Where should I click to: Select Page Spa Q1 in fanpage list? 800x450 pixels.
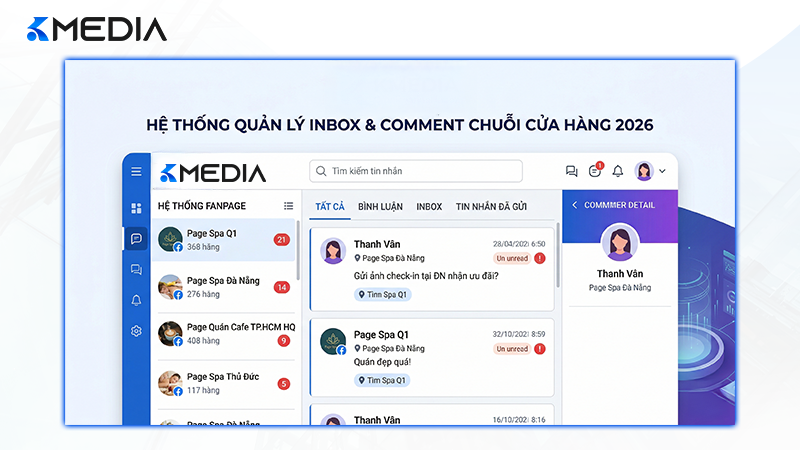click(223, 240)
